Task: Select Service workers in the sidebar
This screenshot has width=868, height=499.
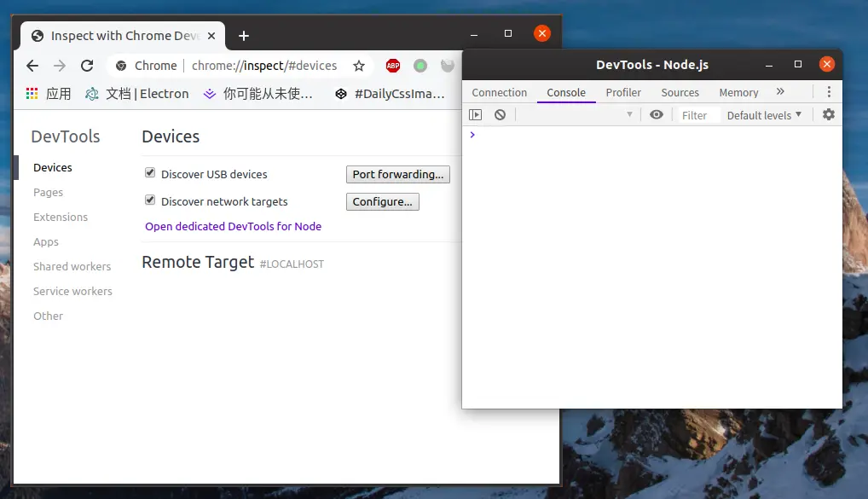Action: [x=72, y=292]
